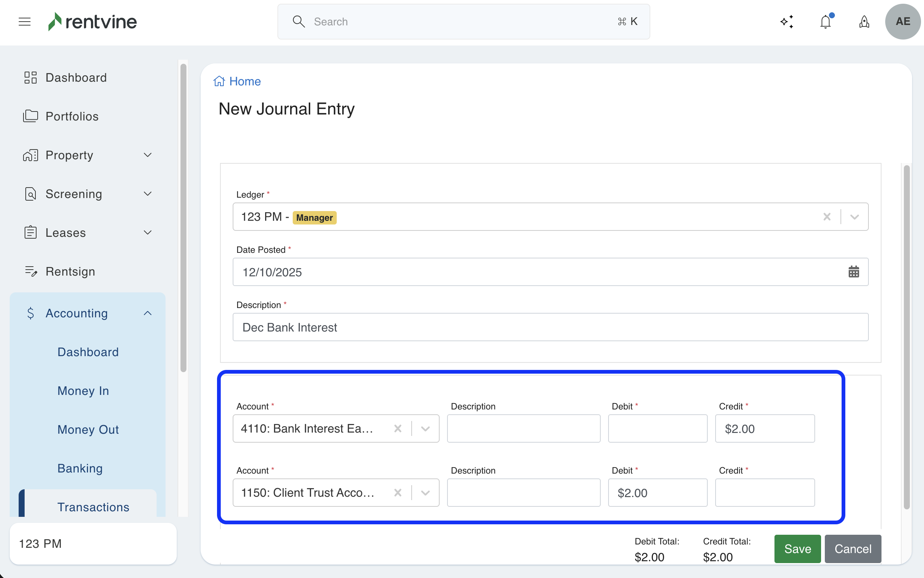Open the Date Posted calendar icon

pos(854,272)
